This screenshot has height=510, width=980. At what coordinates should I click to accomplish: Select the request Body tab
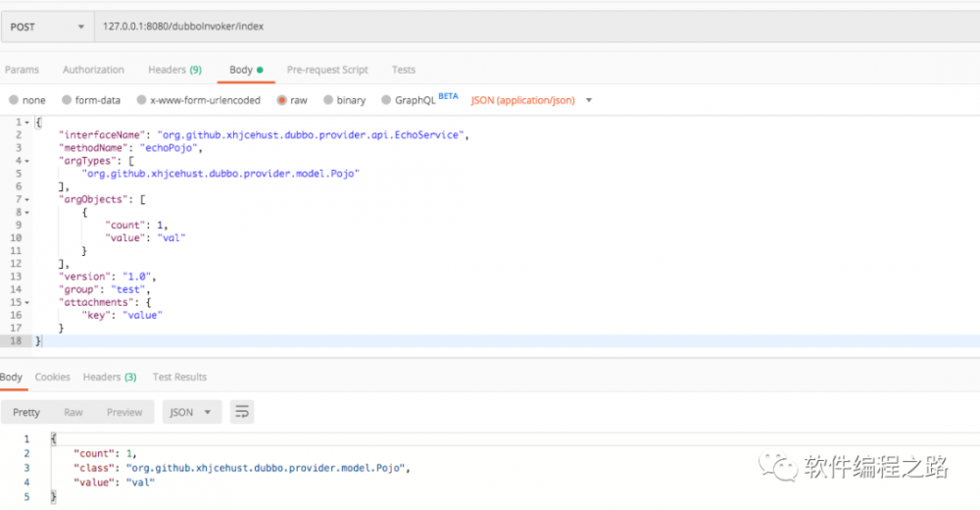click(x=246, y=70)
